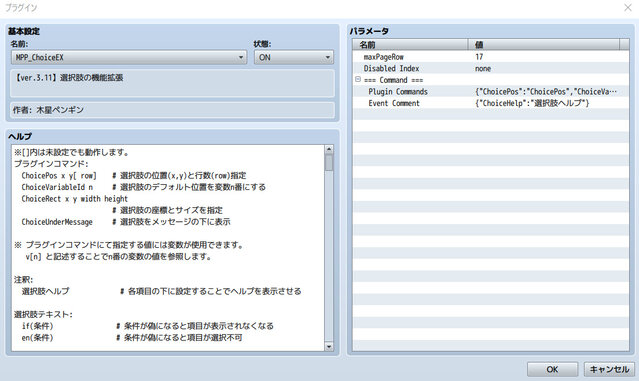
Task: Click the Disabled Index value none
Action: (x=483, y=68)
